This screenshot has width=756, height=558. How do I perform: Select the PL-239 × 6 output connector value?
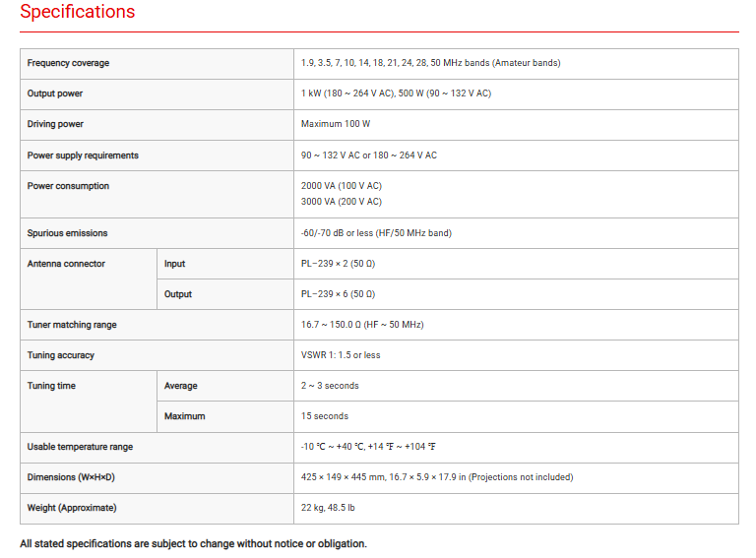coord(338,294)
